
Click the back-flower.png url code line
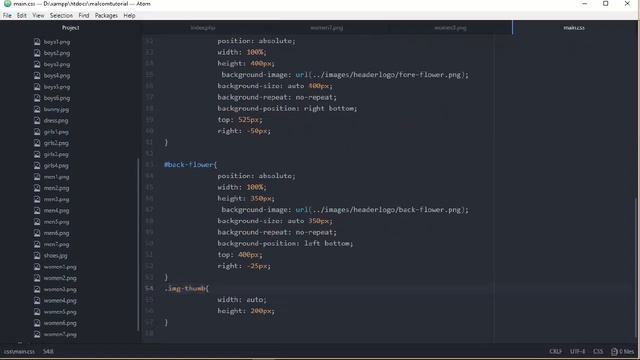[x=345, y=209]
